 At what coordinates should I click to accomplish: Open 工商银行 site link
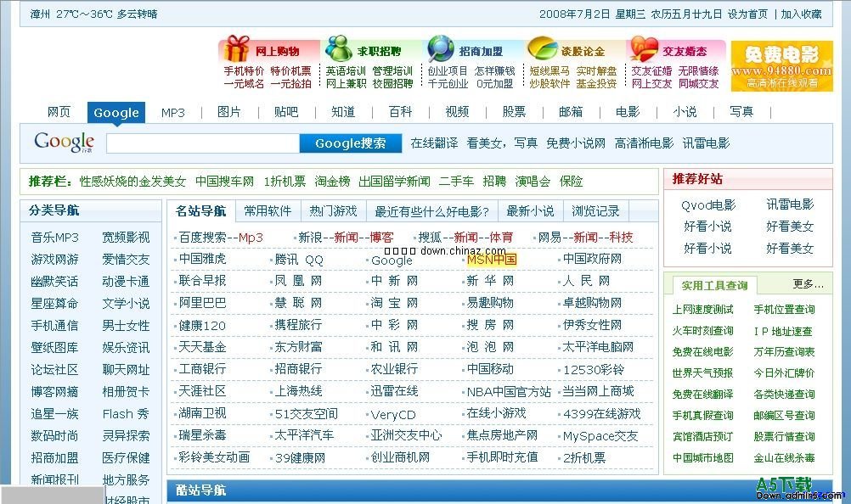coord(202,369)
